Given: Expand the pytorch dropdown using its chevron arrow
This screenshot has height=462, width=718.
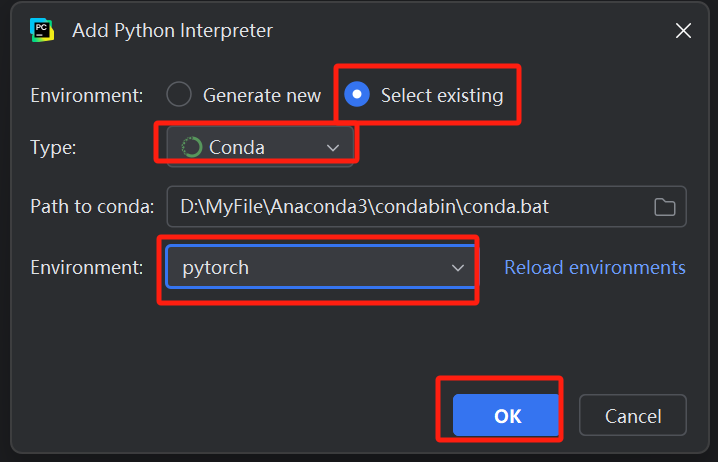Looking at the screenshot, I should [458, 268].
